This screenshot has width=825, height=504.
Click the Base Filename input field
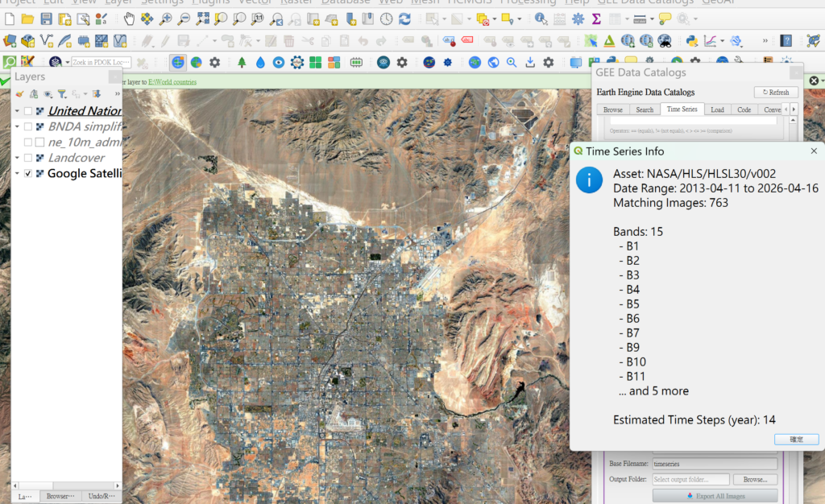point(714,464)
